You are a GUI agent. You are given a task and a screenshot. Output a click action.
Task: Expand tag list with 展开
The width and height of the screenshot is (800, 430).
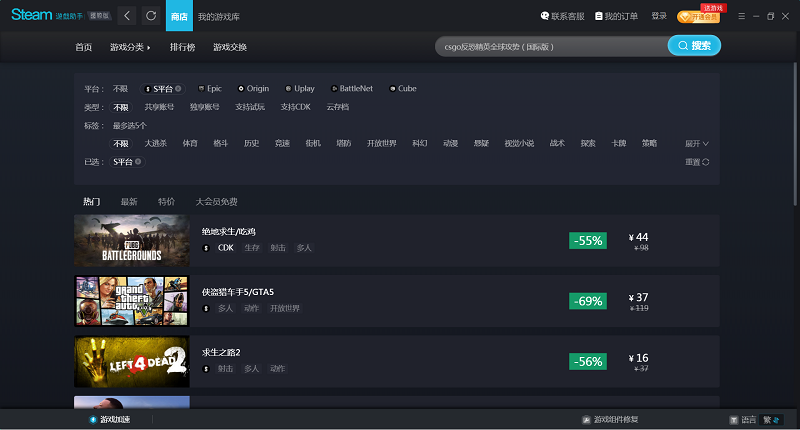click(696, 144)
